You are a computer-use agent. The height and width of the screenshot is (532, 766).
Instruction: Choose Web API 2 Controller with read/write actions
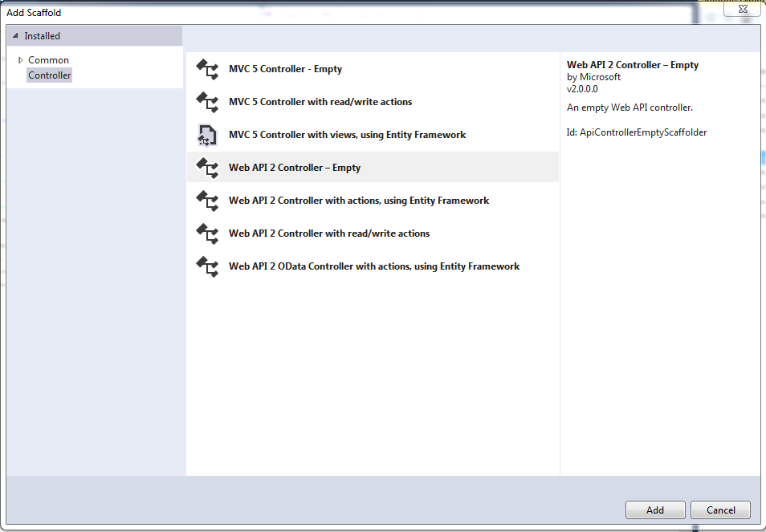coord(373,234)
